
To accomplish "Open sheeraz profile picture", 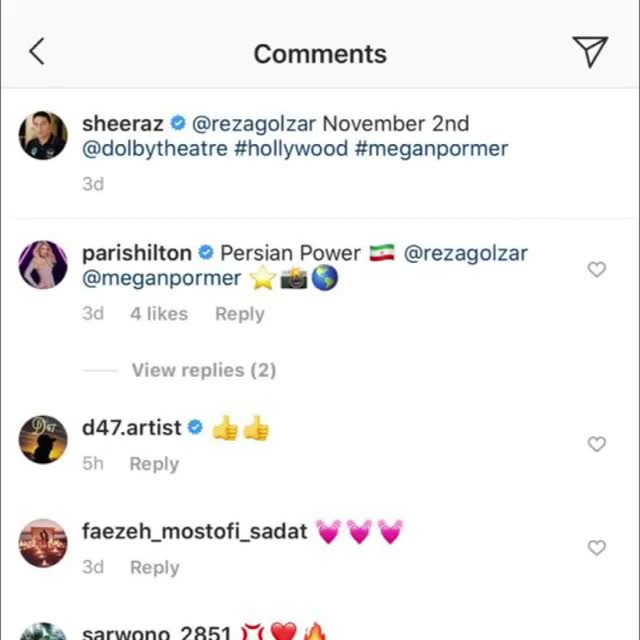I will point(43,135).
